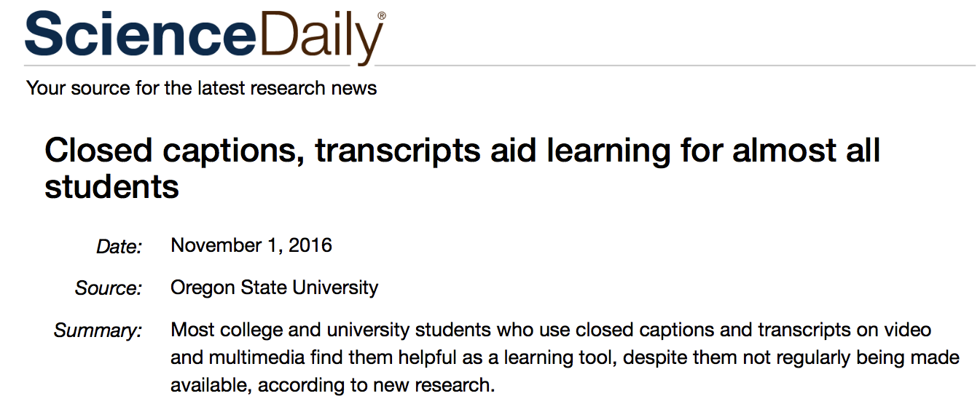This screenshot has width=980, height=420.
Task: Select the "Summary:" label
Action: pos(98,331)
